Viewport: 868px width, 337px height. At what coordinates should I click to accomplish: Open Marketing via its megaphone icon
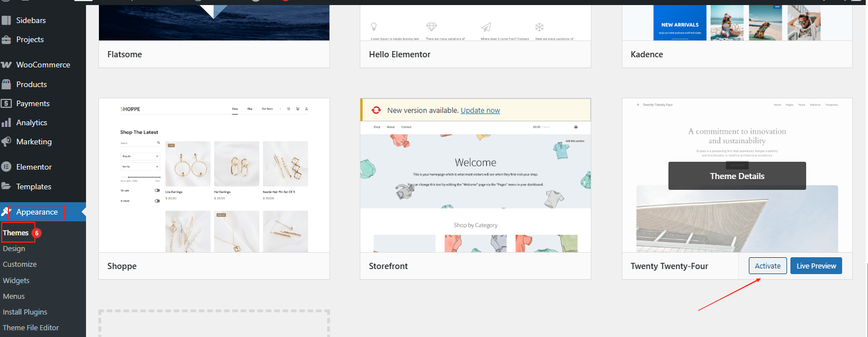click(6, 142)
